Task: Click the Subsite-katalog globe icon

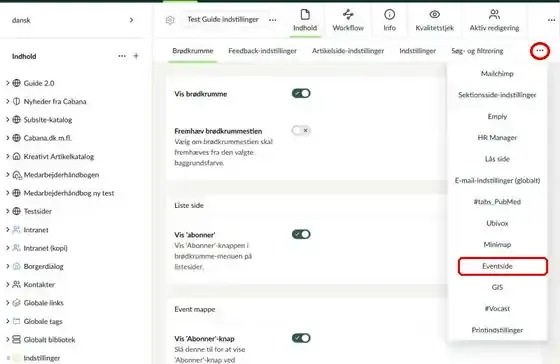Action: coord(16,120)
